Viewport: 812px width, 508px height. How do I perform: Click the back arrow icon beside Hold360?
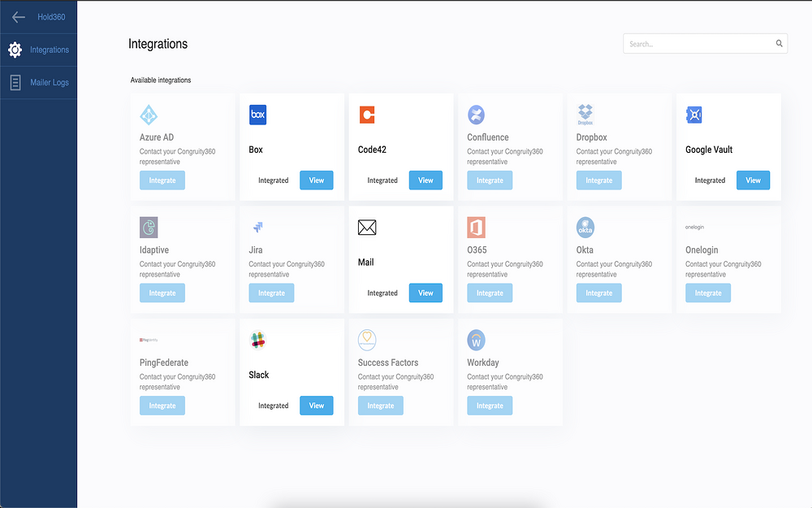(18, 17)
